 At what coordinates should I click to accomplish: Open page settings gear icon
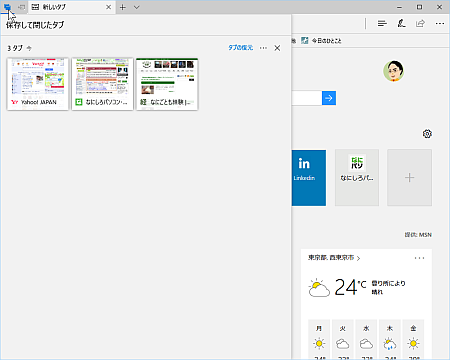pos(427,134)
